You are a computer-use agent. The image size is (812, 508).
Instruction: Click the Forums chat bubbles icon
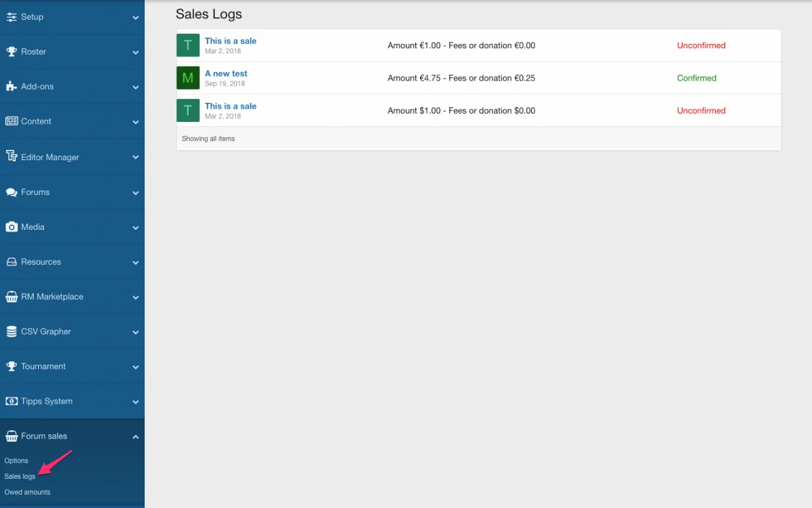point(11,192)
